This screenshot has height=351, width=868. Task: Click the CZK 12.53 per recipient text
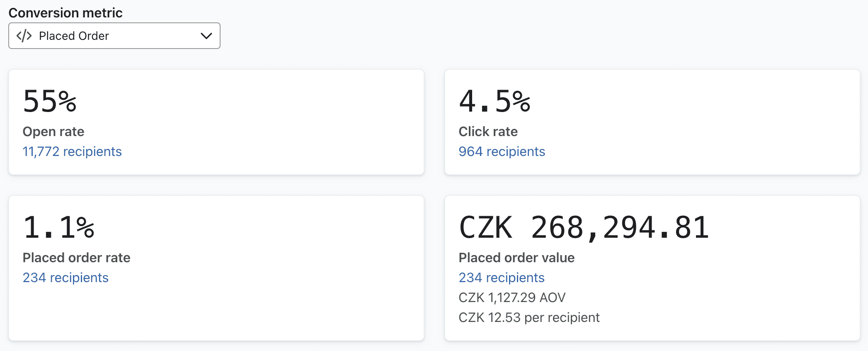pyautogui.click(x=529, y=317)
